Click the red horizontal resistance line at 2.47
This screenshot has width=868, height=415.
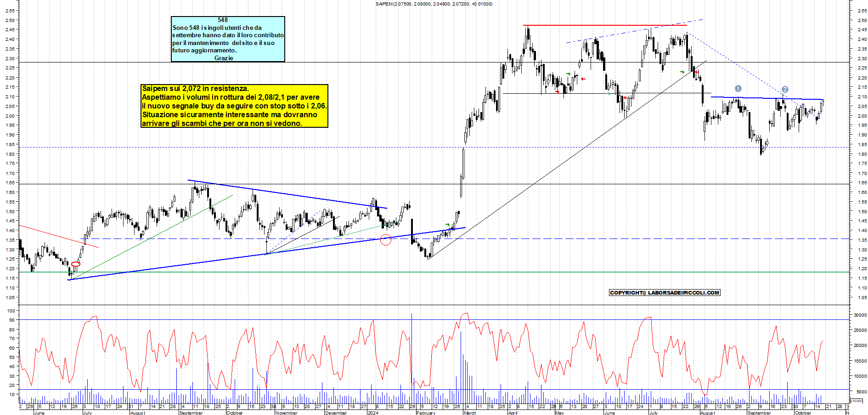tap(604, 25)
